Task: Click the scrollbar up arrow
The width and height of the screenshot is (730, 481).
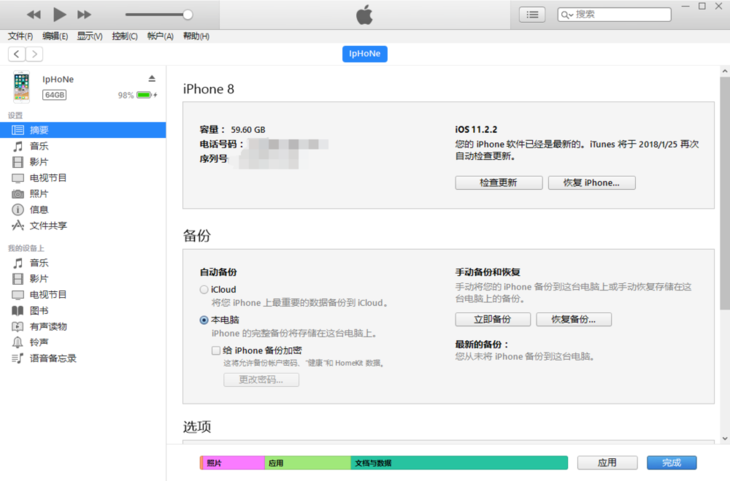Action: tap(724, 71)
